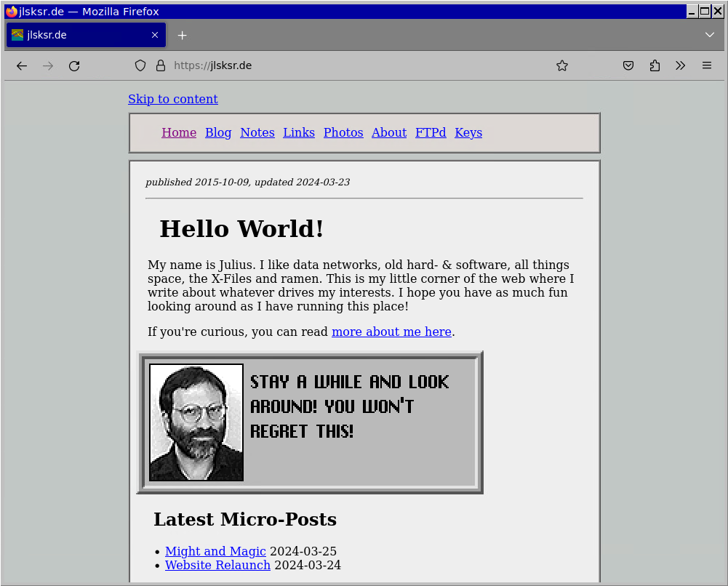Reload the page with the refresh icon
728x586 pixels.
coord(74,65)
